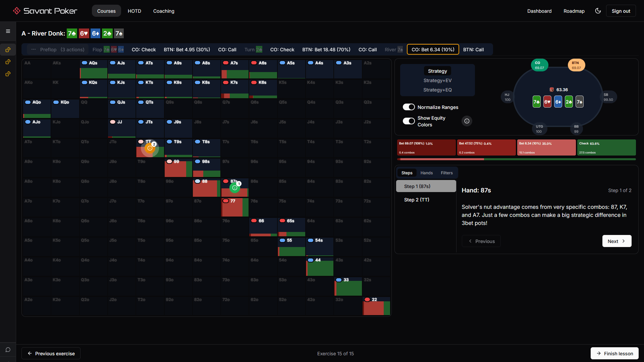Switch to the Hands tab
This screenshot has height=362, width=644.
426,173
